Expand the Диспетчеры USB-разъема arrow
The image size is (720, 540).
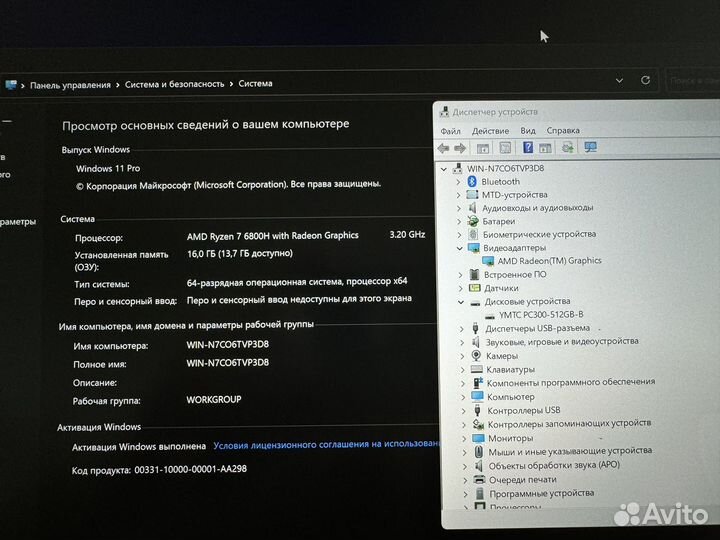461,329
